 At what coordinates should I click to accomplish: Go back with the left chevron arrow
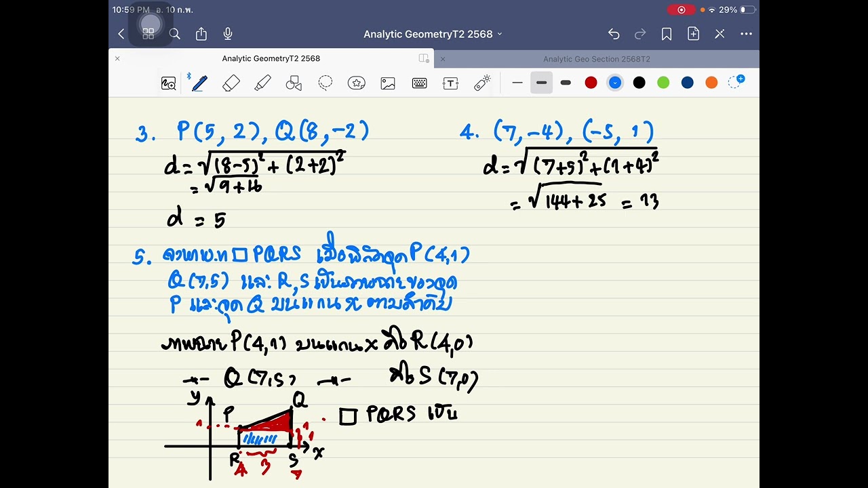pos(121,34)
